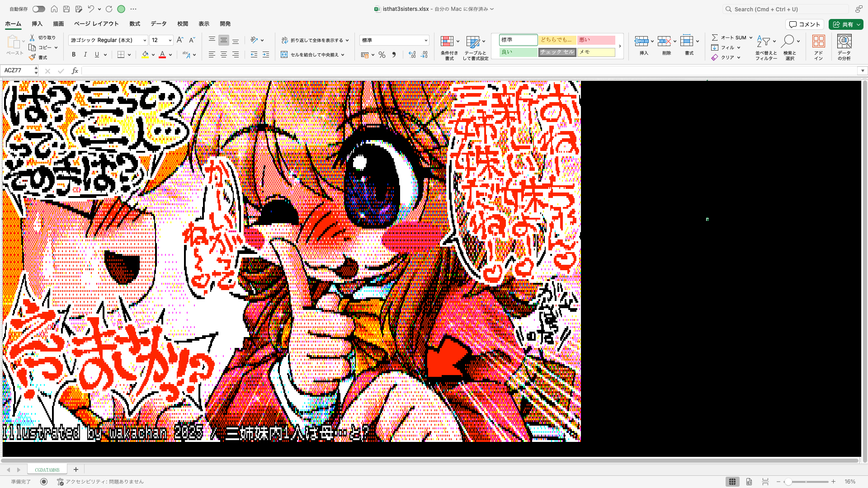Click the Sort and Filter icon
This screenshot has width=868, height=488.
[x=764, y=41]
